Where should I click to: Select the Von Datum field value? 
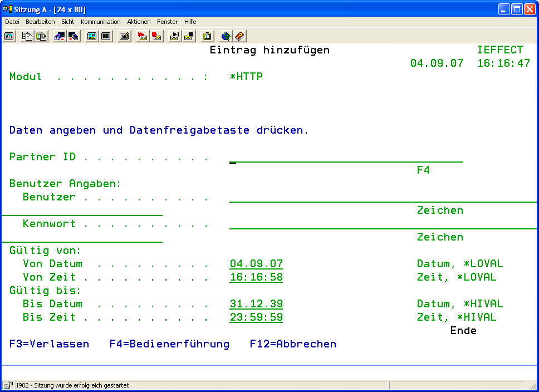[x=256, y=264]
